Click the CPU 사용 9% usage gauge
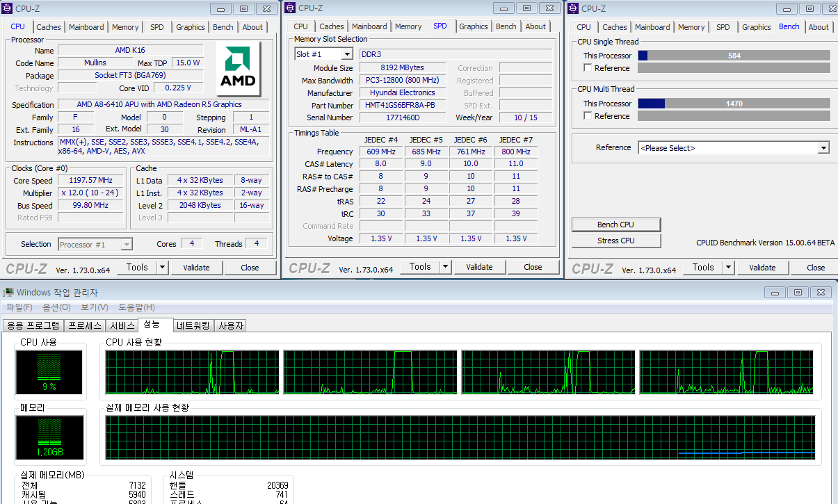This screenshot has height=504, width=838. click(49, 372)
